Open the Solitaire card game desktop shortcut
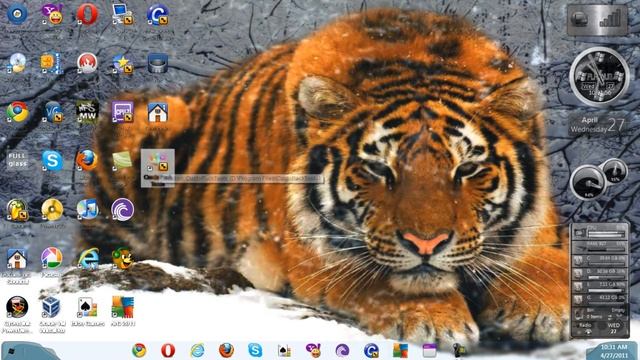Screen dimensions: 640x360 (87, 307)
